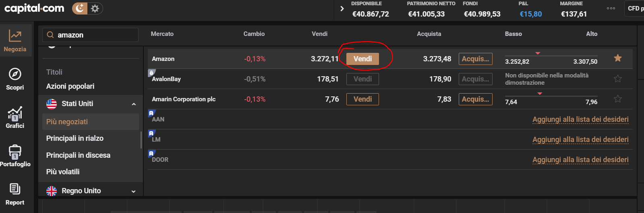Sort by Cambio column header
Image resolution: width=644 pixels, height=213 pixels.
254,34
